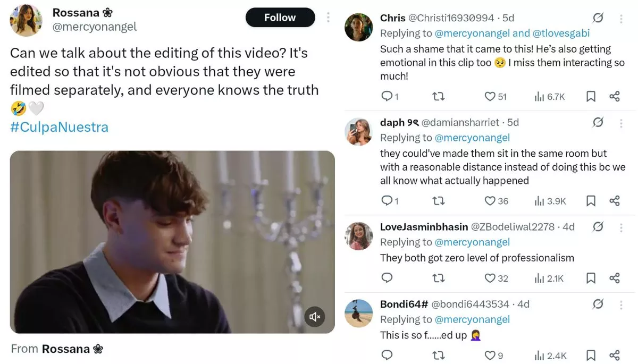This screenshot has width=638, height=364.
Task: Like Chris's reply with 51 likes
Action: tap(490, 96)
